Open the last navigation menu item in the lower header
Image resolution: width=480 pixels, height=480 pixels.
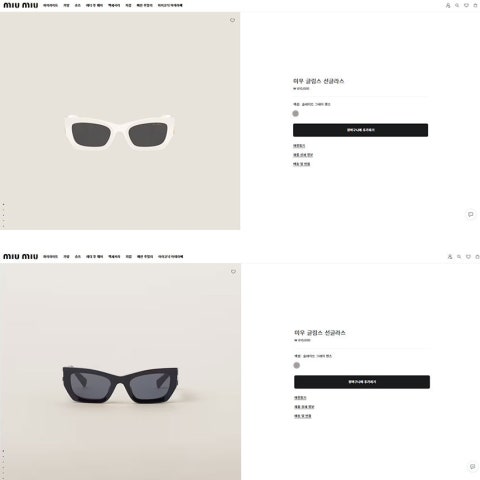tap(170, 257)
